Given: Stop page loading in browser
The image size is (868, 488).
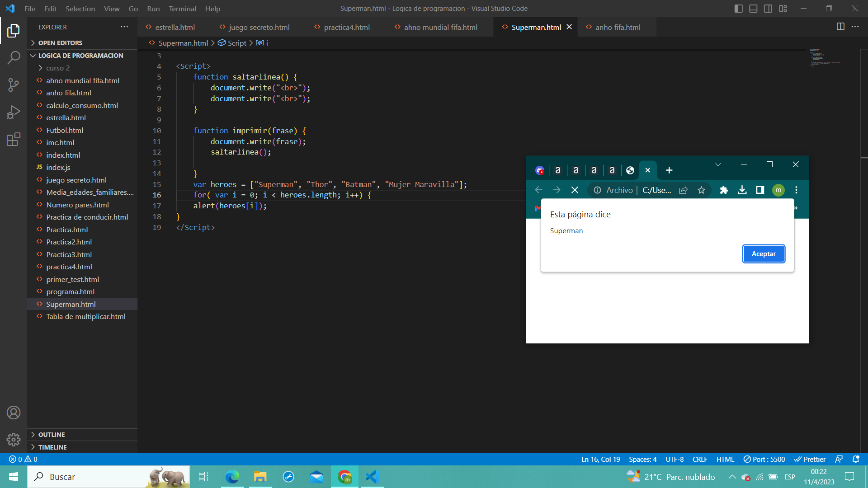Looking at the screenshot, I should click(x=575, y=190).
